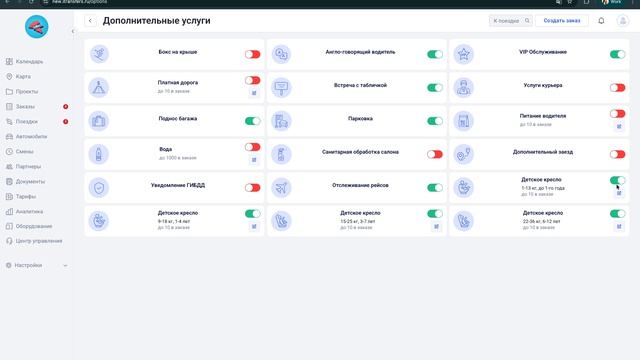Click the Санитарная обработка spray icon
The width and height of the screenshot is (640, 360).
[x=281, y=154]
